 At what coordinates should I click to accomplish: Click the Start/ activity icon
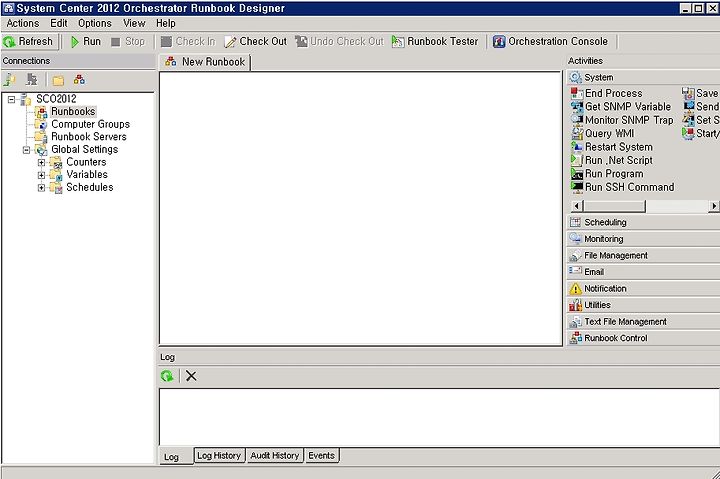688,134
